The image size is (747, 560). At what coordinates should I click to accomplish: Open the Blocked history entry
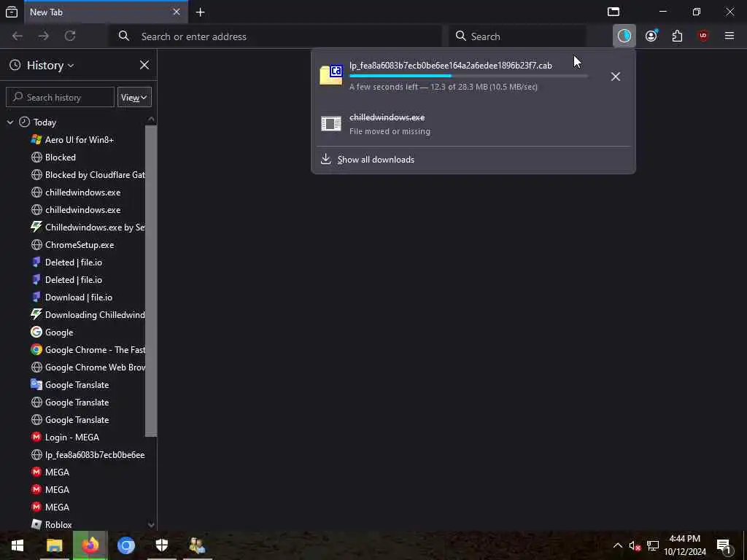tap(60, 157)
